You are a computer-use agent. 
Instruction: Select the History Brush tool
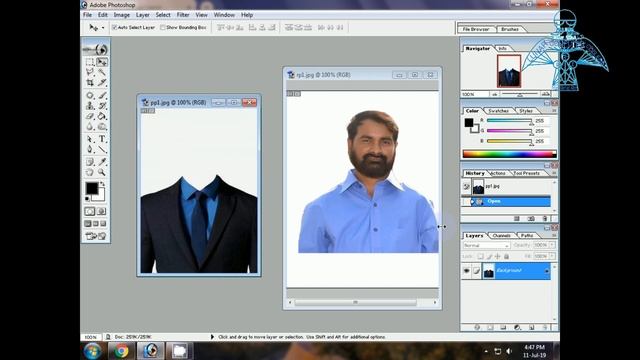pyautogui.click(x=102, y=106)
